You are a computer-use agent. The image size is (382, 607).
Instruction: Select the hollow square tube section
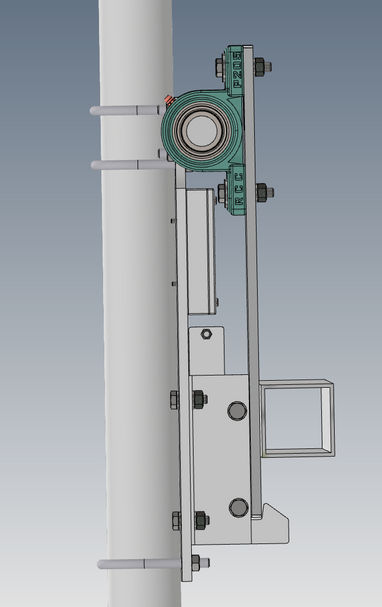click(x=297, y=418)
